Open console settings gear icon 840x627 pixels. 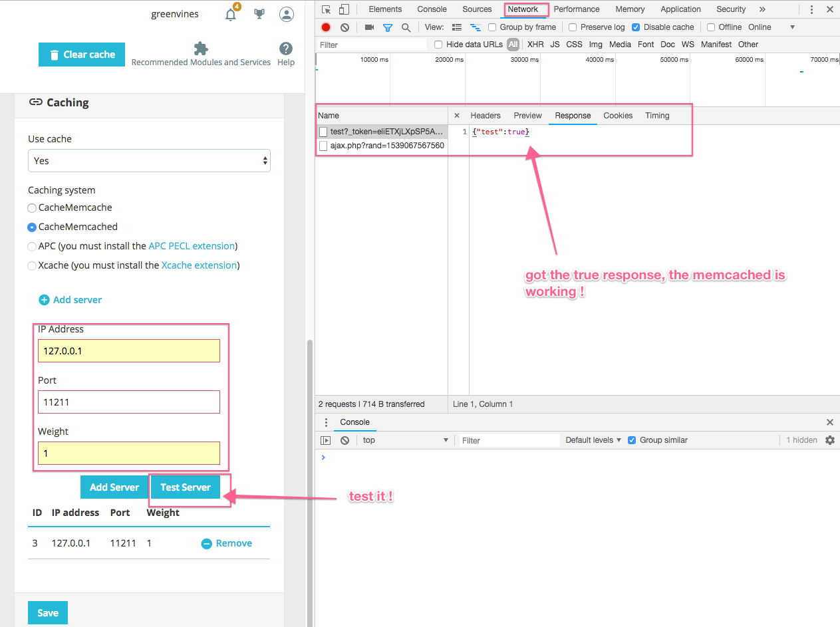tap(829, 440)
